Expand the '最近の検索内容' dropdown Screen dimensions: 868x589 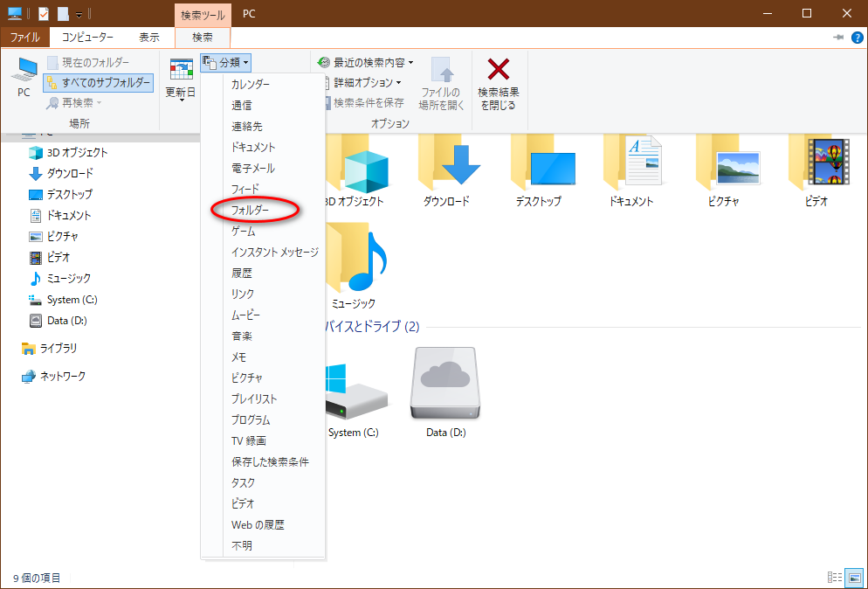[366, 63]
